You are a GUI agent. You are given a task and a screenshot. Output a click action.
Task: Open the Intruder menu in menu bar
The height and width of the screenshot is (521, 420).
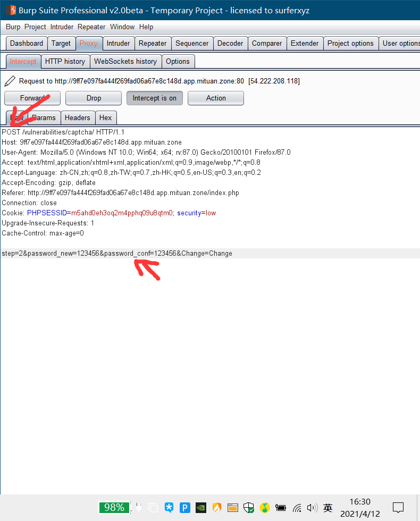click(62, 27)
